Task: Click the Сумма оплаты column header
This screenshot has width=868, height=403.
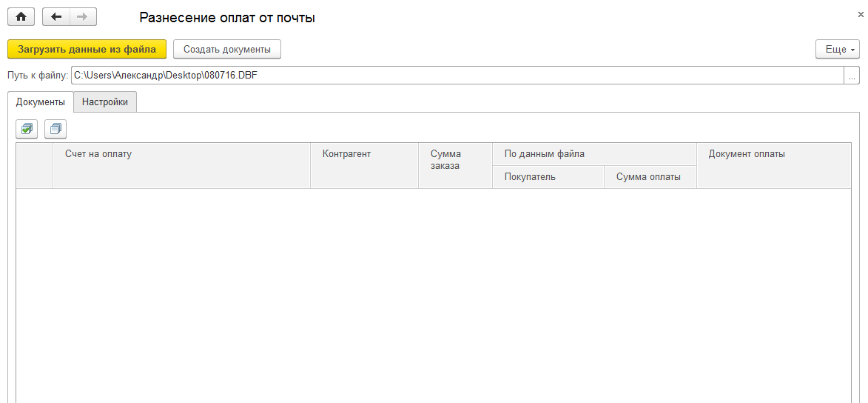Action: (650, 177)
